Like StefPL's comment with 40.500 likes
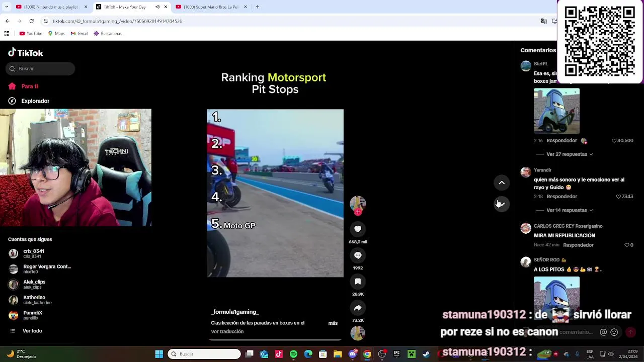Image resolution: width=644 pixels, height=362 pixels. click(x=614, y=141)
